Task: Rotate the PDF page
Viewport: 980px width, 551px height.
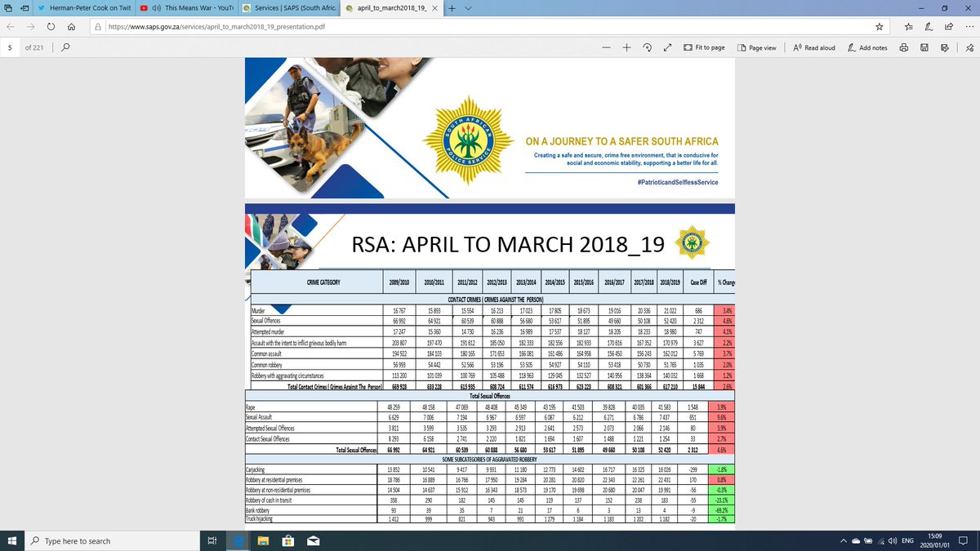Action: (x=647, y=47)
